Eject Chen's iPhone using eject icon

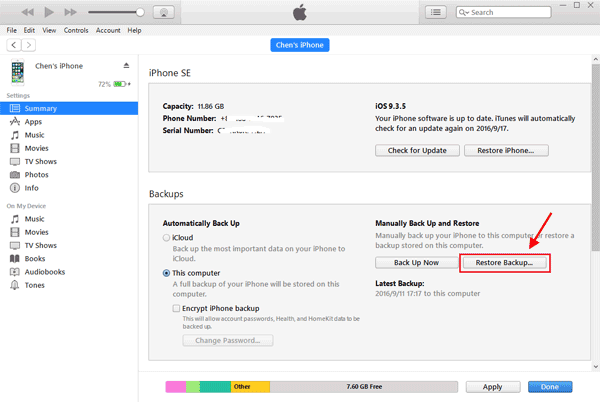point(126,65)
